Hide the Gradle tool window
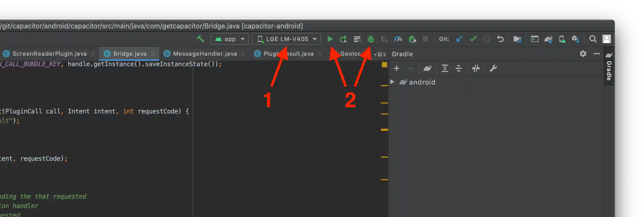Image resolution: width=644 pixels, height=217 pixels. 596,54
